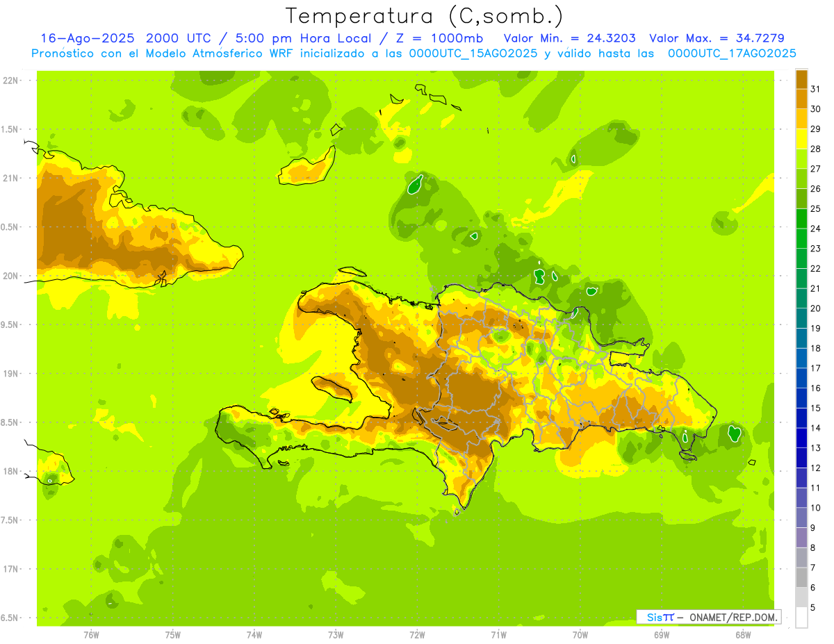Click the '71W' longitude label
834x644 pixels.
coord(498,634)
